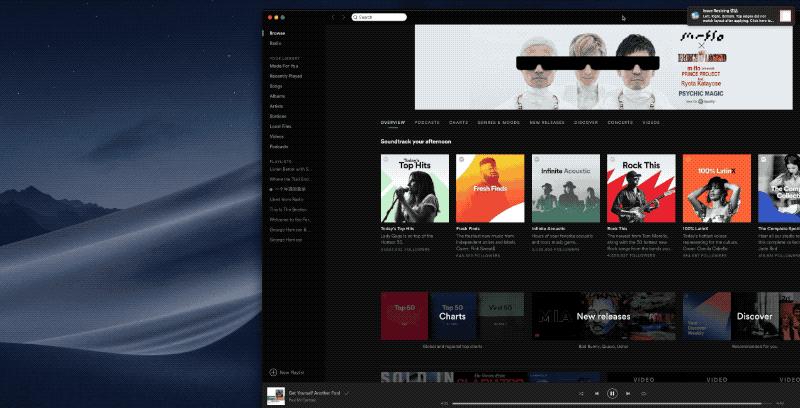Open Recently Played in Your Library
Screen dimensions: 800x408
285,76
